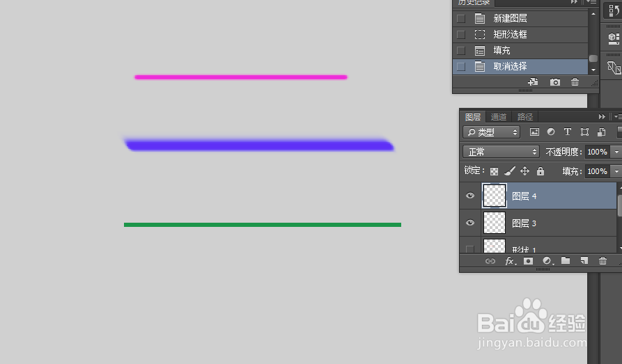Image resolution: width=622 pixels, height=364 pixels.
Task: Filter layers by pixel image type
Action: pos(534,132)
